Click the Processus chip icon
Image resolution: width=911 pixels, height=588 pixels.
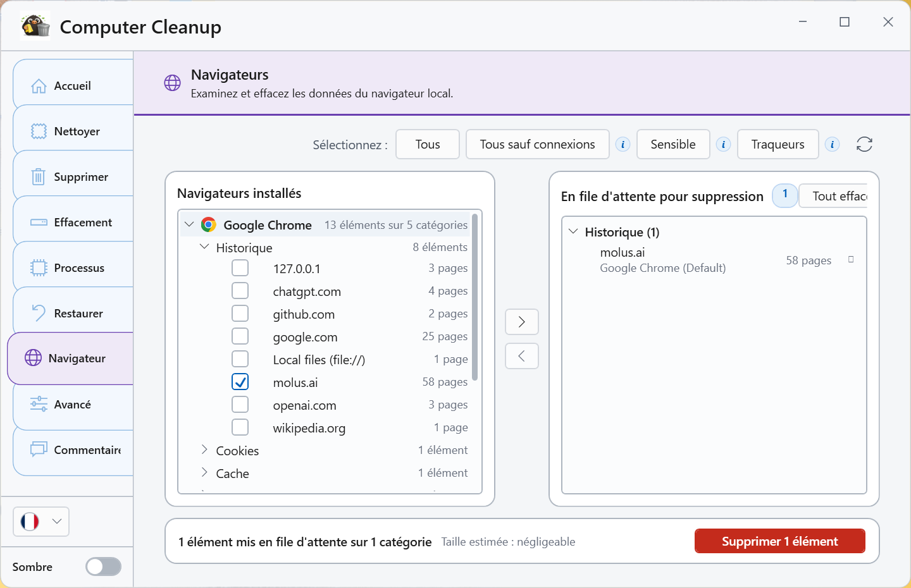pos(39,268)
